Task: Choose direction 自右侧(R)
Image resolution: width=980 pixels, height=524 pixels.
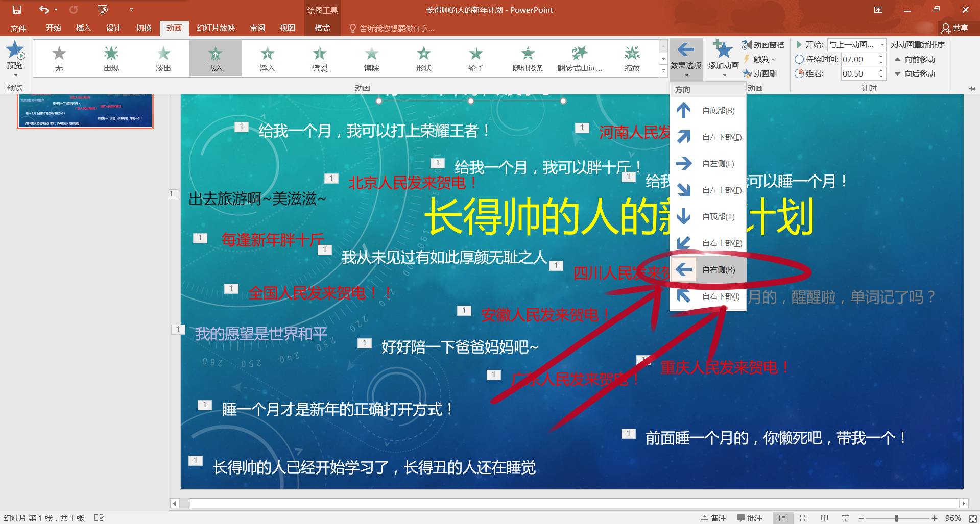Action: [x=708, y=269]
